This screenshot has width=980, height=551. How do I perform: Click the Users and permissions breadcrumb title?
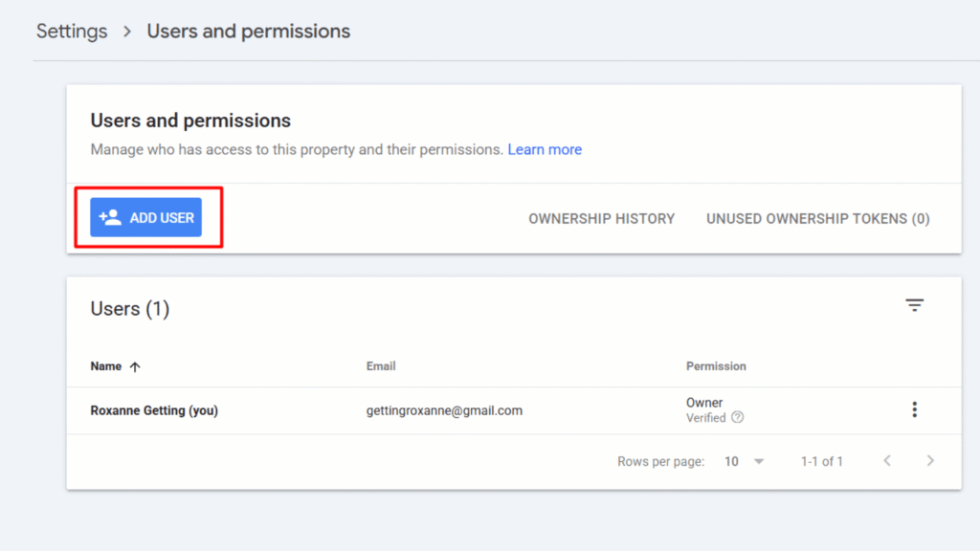pos(248,32)
